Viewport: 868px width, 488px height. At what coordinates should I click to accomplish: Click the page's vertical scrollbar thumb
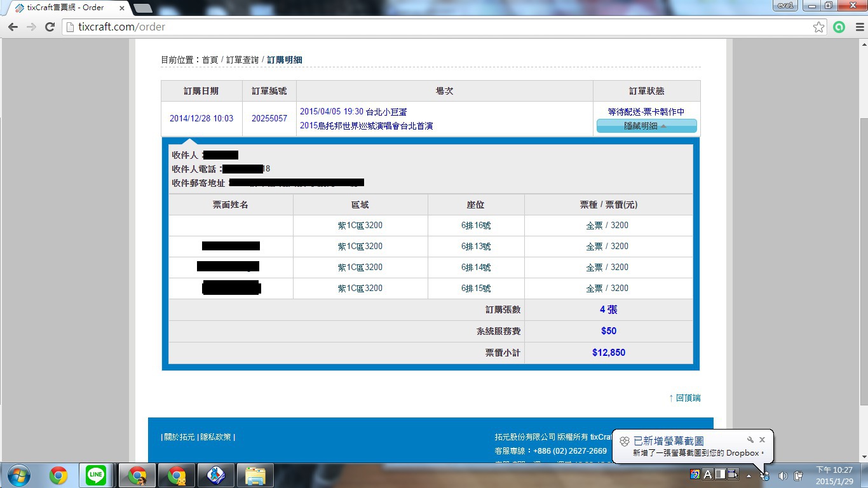click(863, 261)
